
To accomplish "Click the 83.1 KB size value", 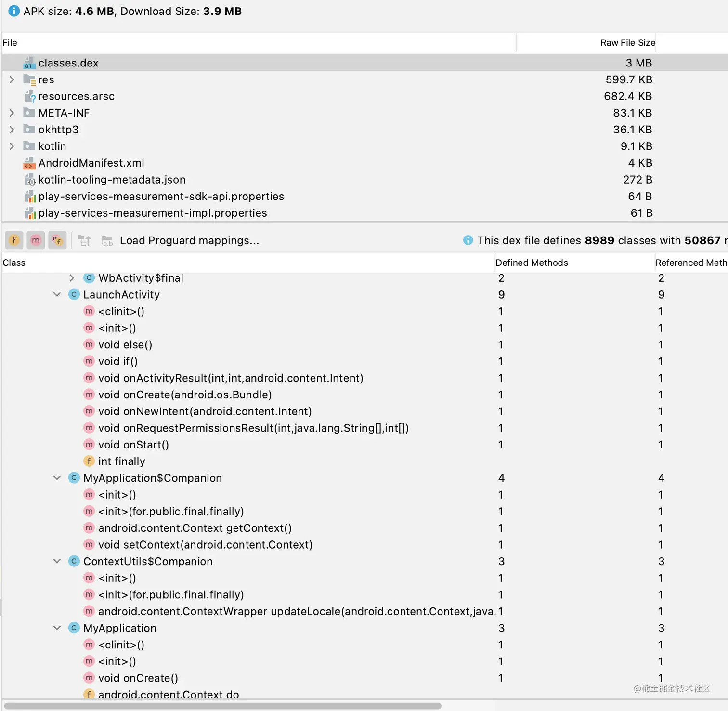I will tap(632, 113).
